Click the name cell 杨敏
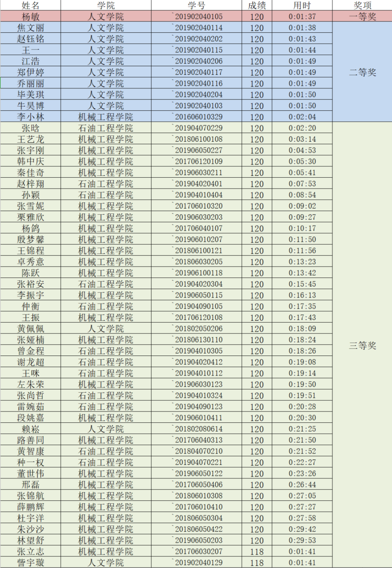This screenshot has width=392, height=568. coord(30,17)
